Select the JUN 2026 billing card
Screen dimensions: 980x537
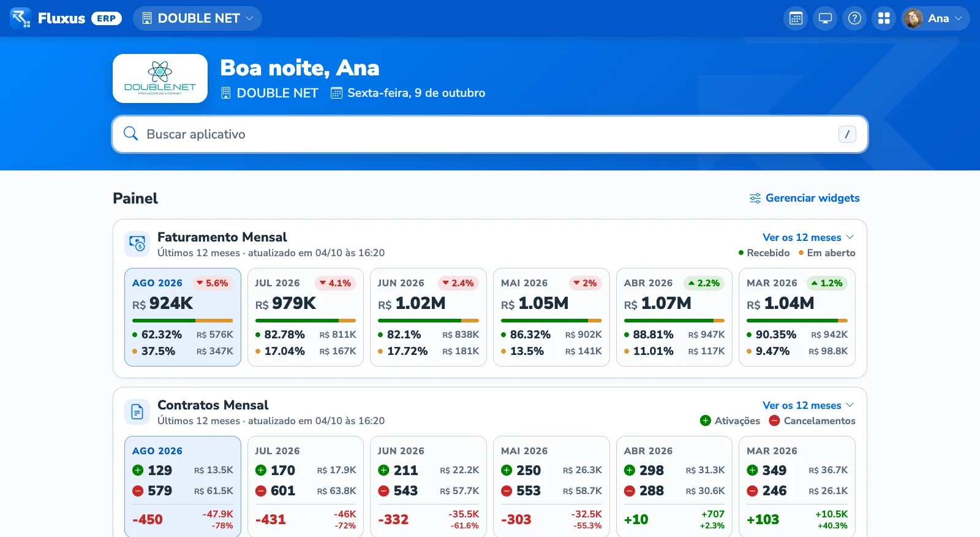tap(428, 317)
